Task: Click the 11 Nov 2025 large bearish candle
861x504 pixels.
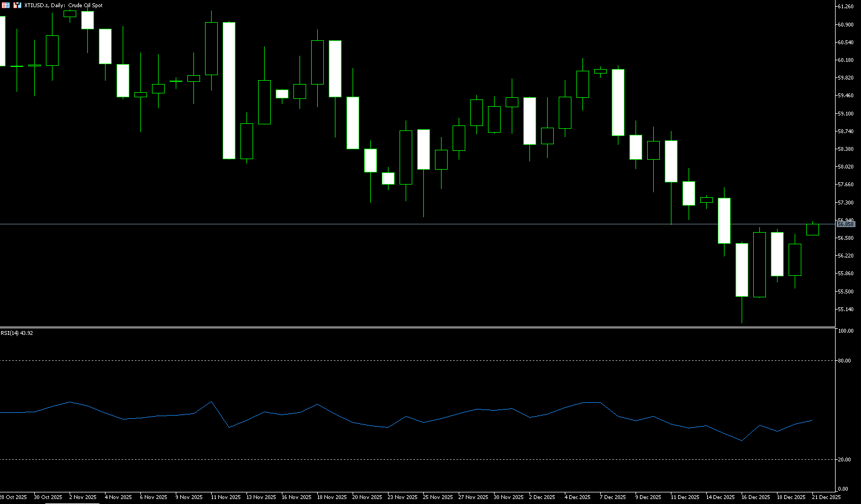Action: tap(229, 91)
